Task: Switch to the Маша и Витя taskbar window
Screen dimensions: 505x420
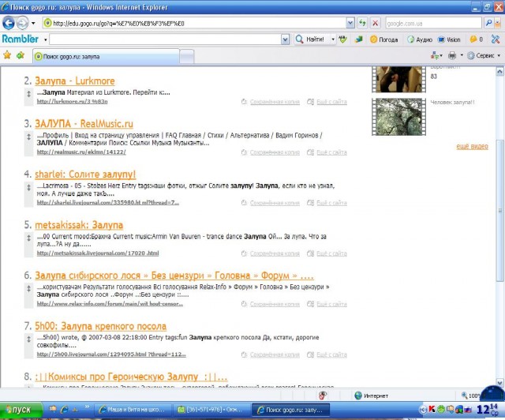Action: click(x=132, y=410)
